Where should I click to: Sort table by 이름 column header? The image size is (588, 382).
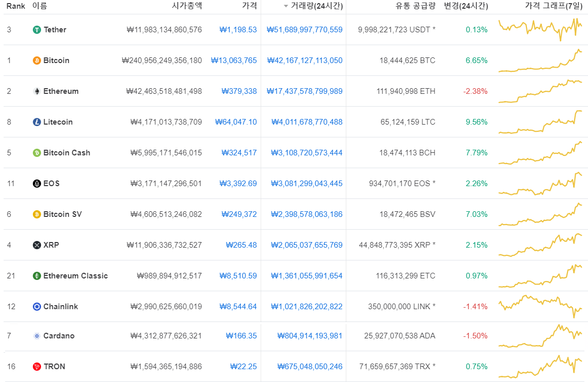click(x=40, y=6)
